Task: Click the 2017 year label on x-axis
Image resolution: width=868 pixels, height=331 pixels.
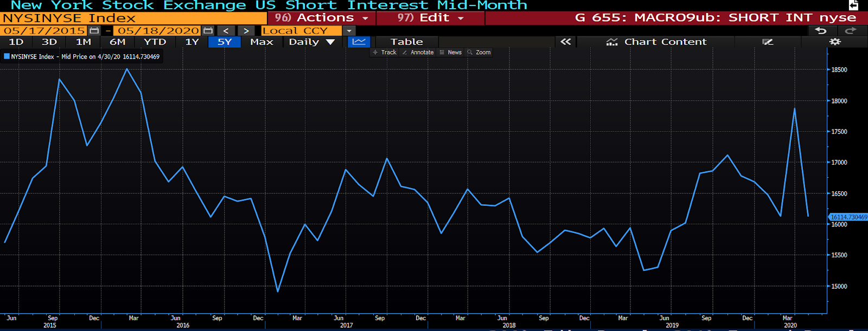Action: tap(347, 326)
